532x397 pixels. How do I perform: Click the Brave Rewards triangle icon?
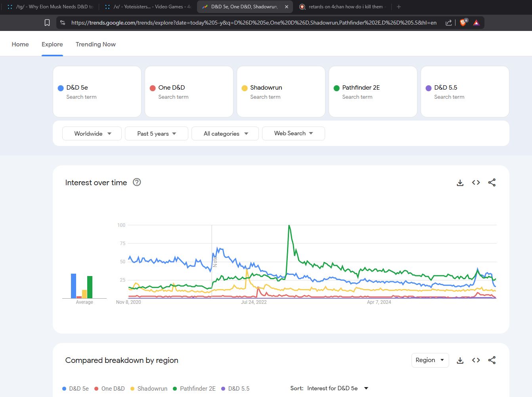[477, 23]
